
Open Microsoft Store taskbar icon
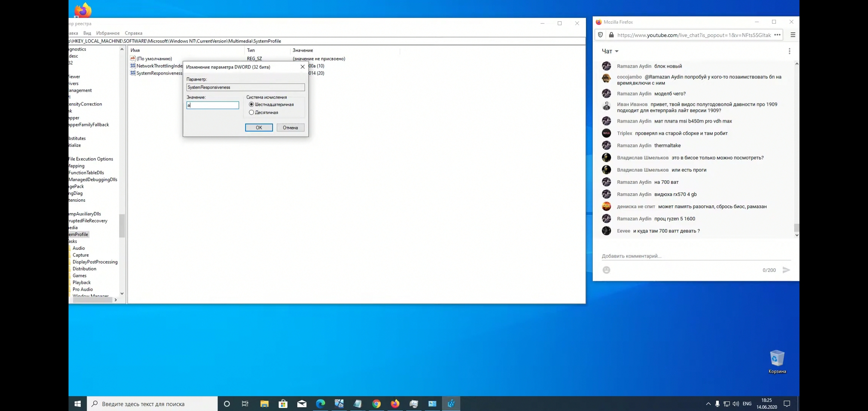[283, 404]
